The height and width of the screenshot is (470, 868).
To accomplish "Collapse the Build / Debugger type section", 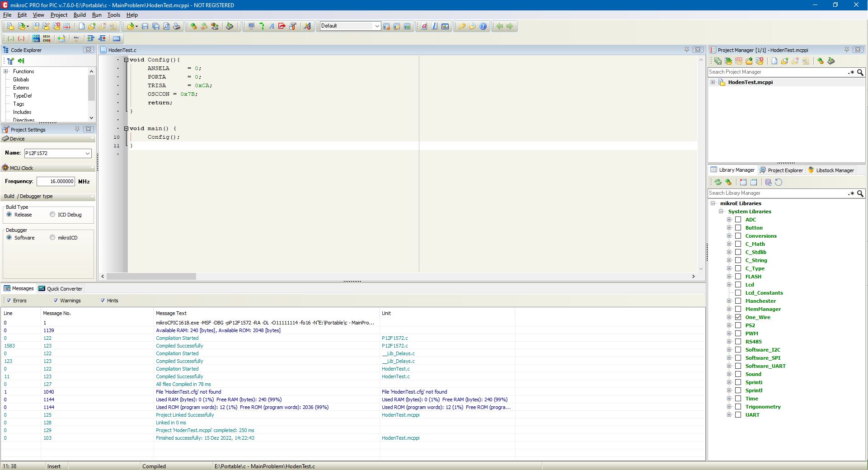I will tap(48, 196).
